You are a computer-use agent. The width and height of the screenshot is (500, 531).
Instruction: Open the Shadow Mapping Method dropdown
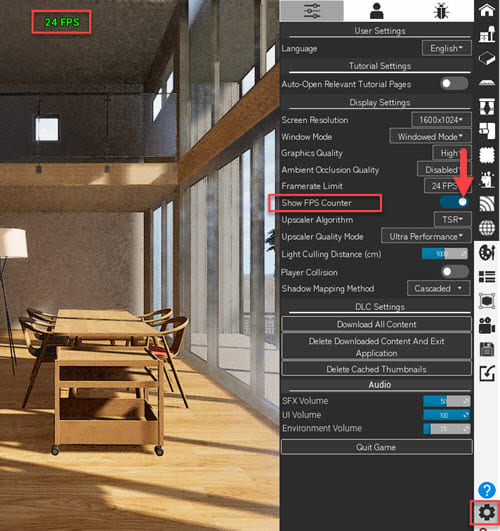coord(439,288)
